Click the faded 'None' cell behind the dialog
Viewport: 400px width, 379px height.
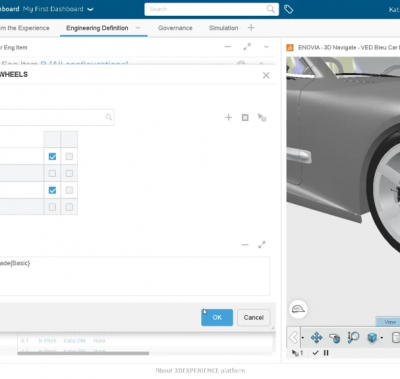click(99, 341)
